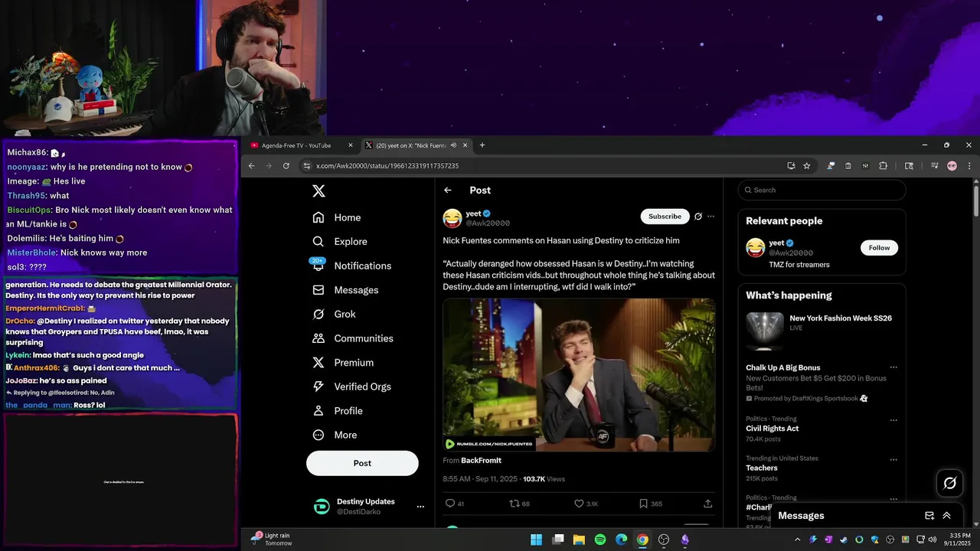Viewport: 980px width, 551px height.
Task: Expand the Messages drawer
Action: (947, 516)
